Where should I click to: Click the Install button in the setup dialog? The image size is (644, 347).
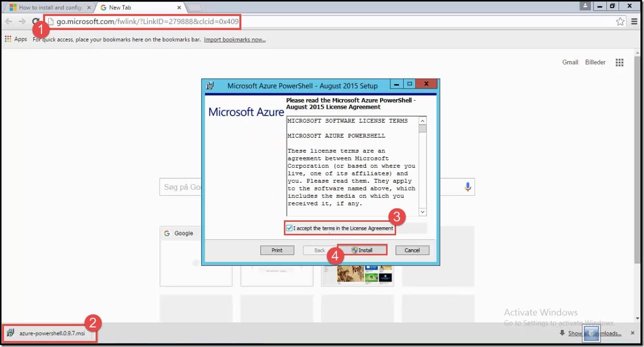(362, 250)
